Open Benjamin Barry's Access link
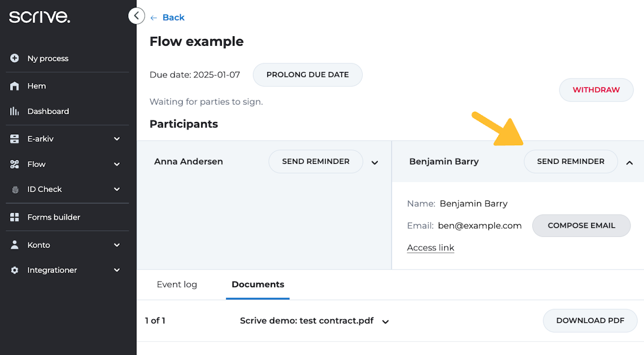644x355 pixels. point(431,247)
